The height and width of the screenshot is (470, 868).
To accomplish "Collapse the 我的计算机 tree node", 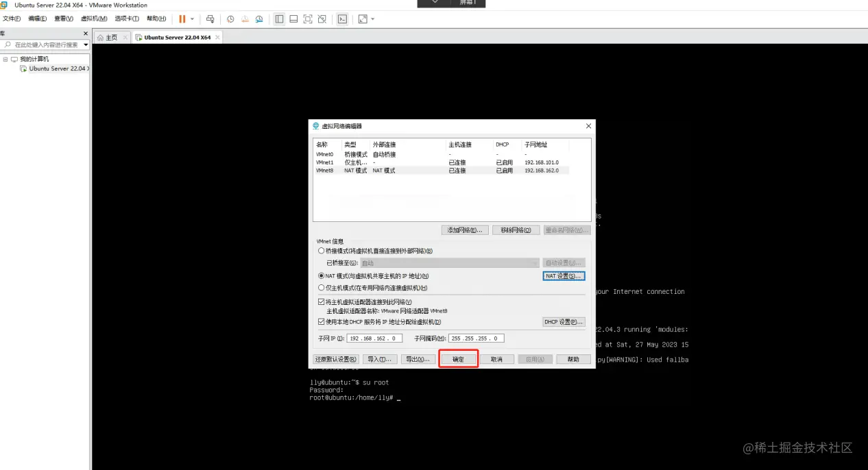I will 5,60.
